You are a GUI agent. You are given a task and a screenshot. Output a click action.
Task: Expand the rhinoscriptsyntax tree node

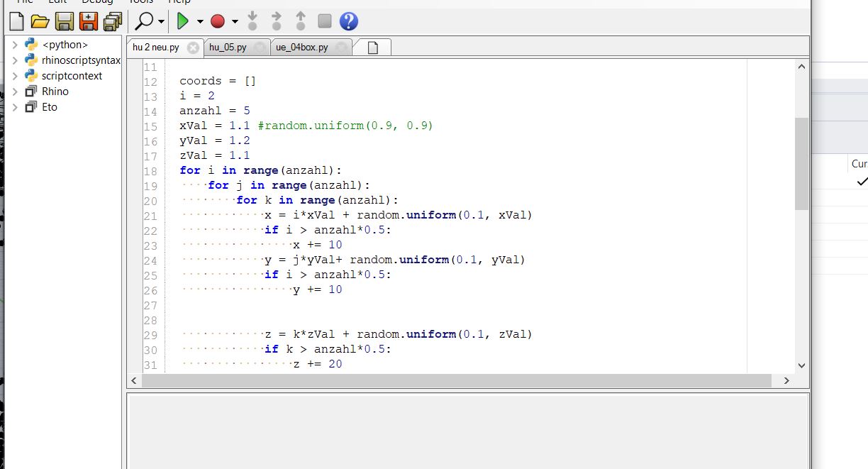click(x=16, y=60)
